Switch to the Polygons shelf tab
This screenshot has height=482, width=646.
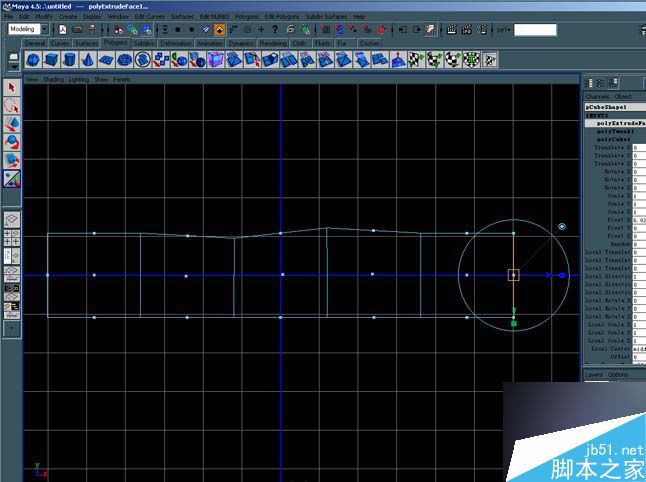coord(115,42)
